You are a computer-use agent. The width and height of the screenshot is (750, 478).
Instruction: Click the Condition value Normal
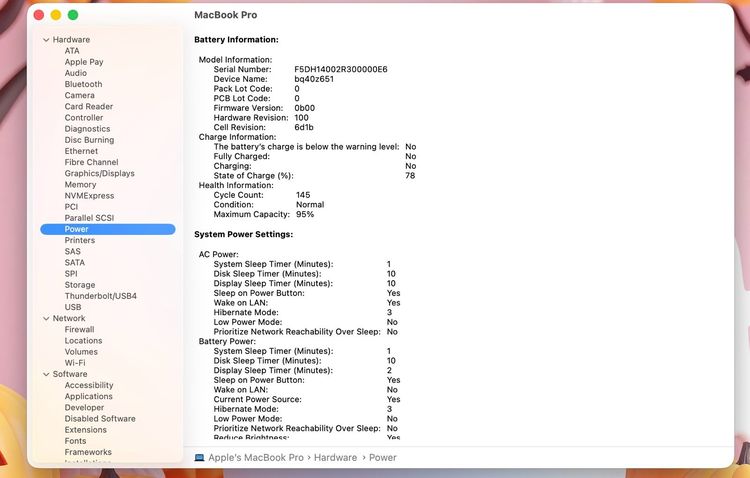310,205
